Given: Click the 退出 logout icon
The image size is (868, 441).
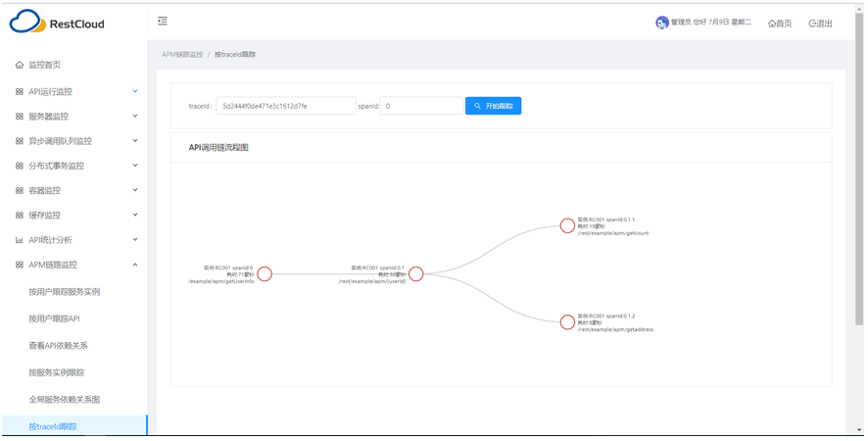Looking at the screenshot, I should click(x=813, y=24).
